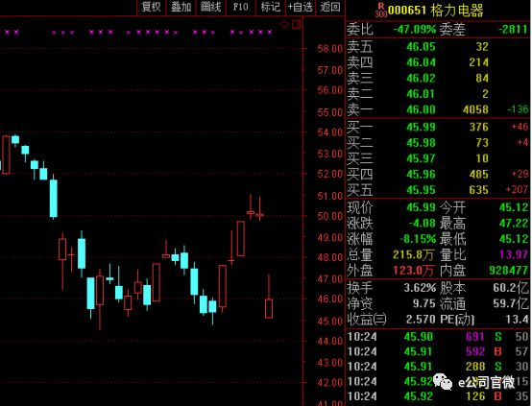532x406 pixels.
Task: Select the 叠加 overlay button
Action: pos(181,7)
